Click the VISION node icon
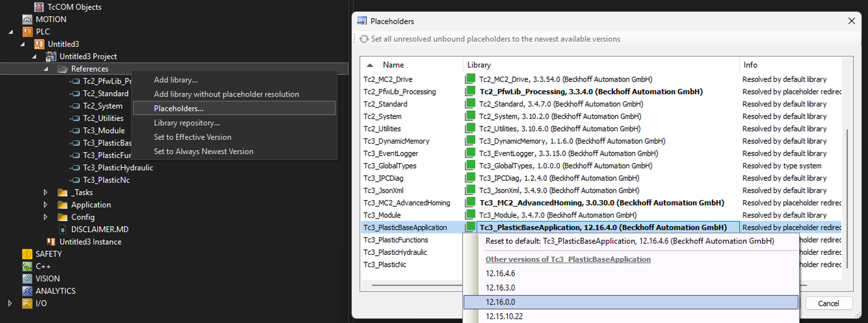Screen dimensions: 868x323 pos(27,279)
